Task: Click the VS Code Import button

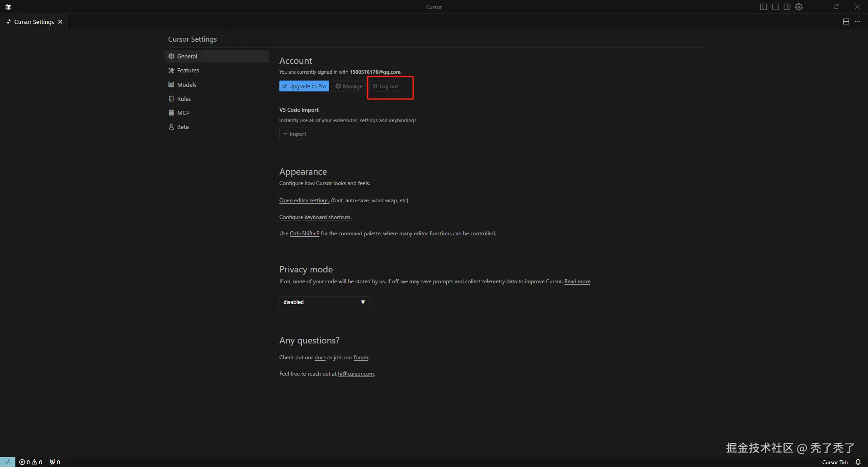Action: 294,134
